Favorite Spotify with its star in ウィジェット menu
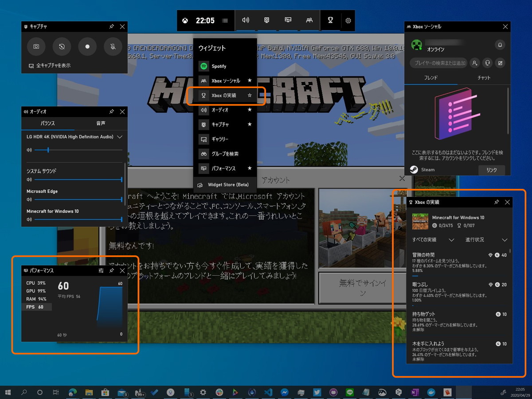Image resolution: width=532 pixels, height=399 pixels. (250, 66)
